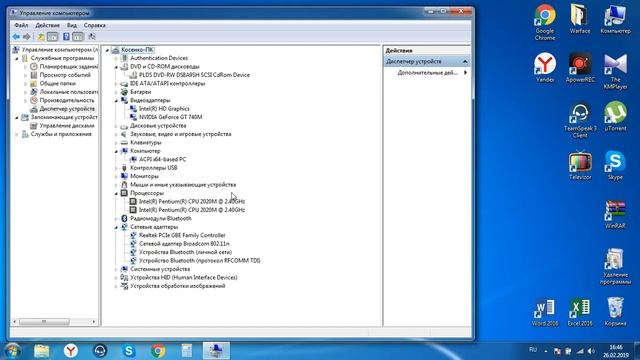Select Общие папки in left tree
This screenshot has height=360, width=640.
pyautogui.click(x=57, y=83)
